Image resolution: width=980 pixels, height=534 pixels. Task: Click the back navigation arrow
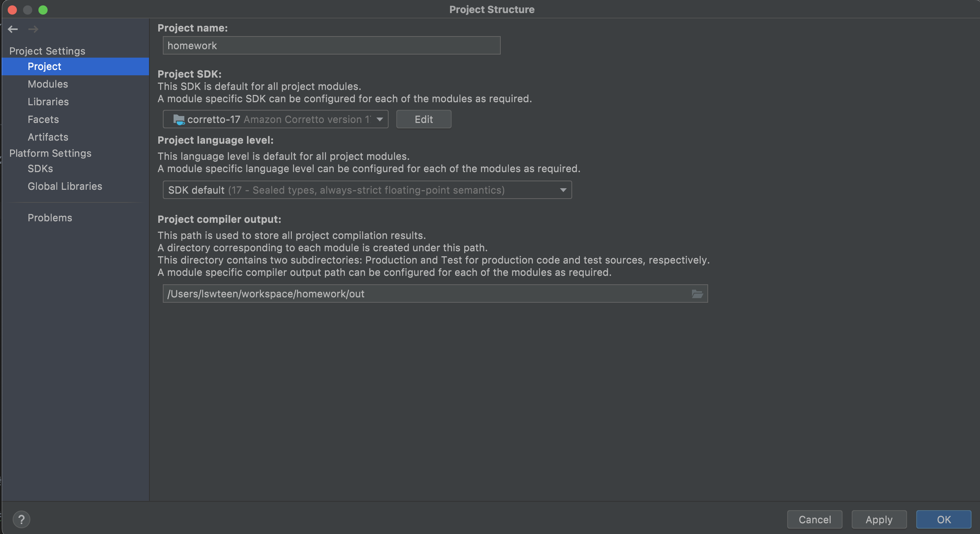(x=13, y=29)
